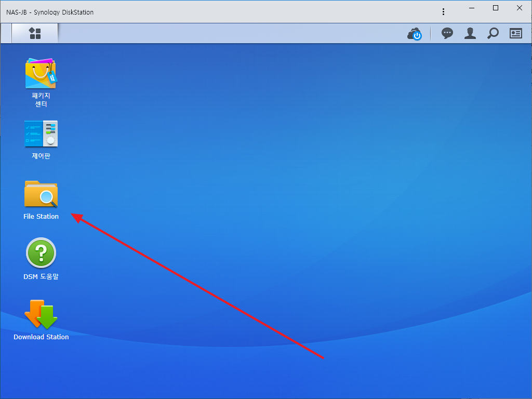
Task: Close the Synology DiskStation window
Action: coord(520,8)
